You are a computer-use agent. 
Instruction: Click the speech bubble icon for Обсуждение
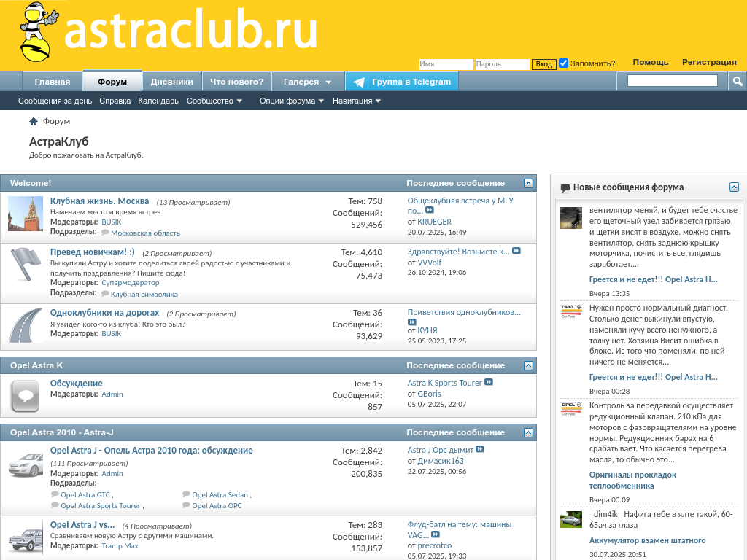(26, 395)
